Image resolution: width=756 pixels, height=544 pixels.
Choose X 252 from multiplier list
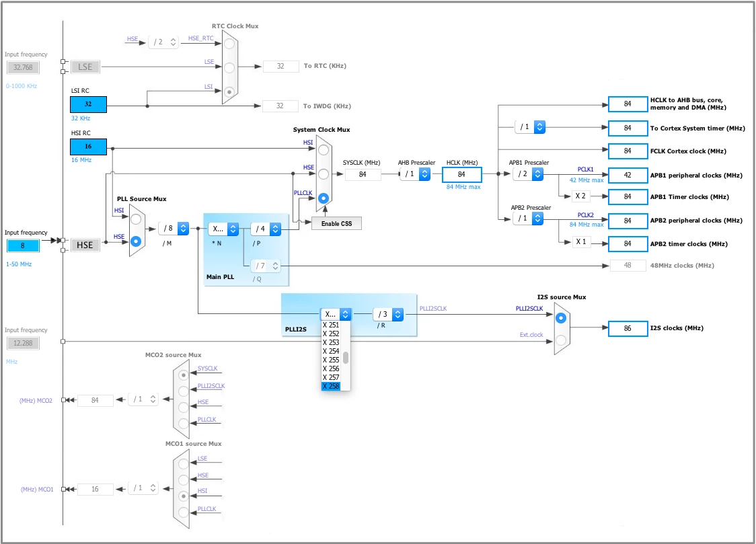(x=331, y=334)
